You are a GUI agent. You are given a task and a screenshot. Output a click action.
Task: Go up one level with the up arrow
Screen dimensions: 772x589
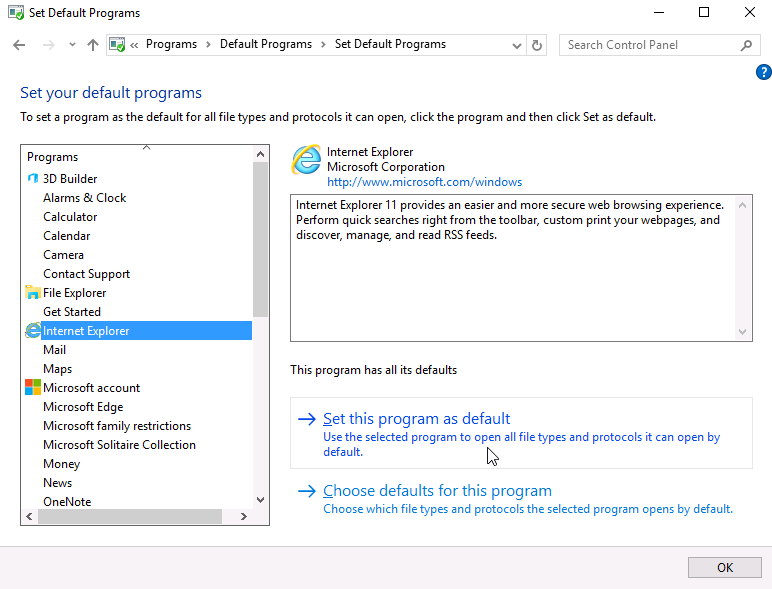(x=93, y=45)
